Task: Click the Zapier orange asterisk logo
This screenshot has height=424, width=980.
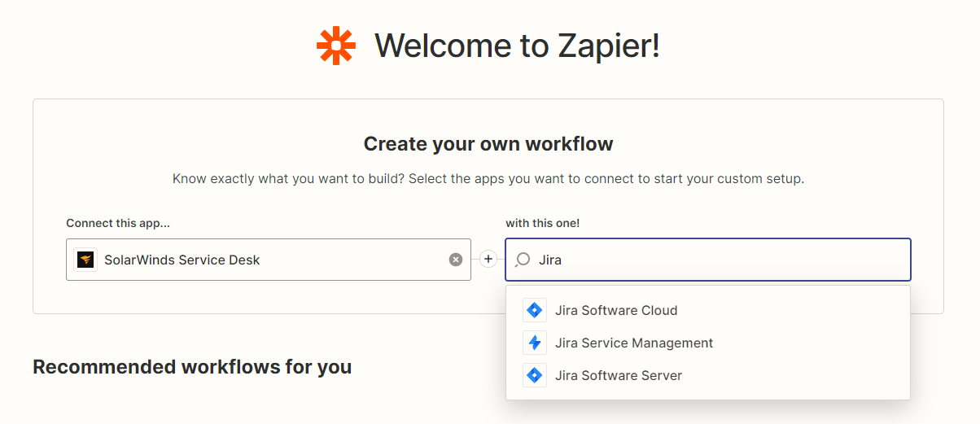Action: pos(336,46)
